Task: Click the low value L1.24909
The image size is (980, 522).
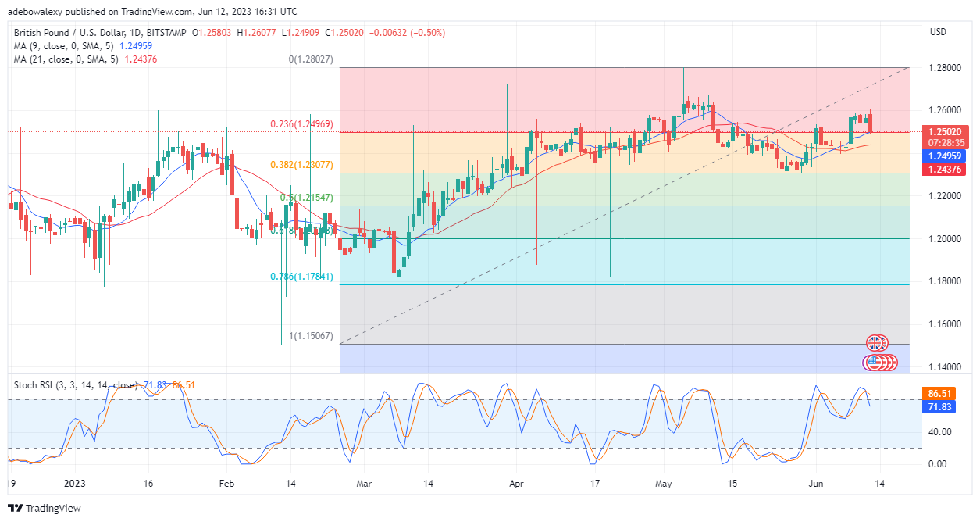Action: [301, 33]
